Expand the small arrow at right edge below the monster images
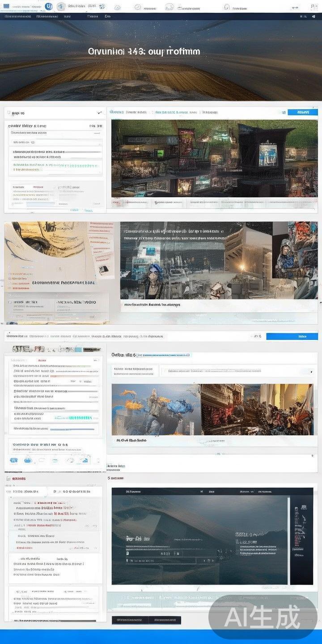The height and width of the screenshot is (644, 322). (312, 456)
